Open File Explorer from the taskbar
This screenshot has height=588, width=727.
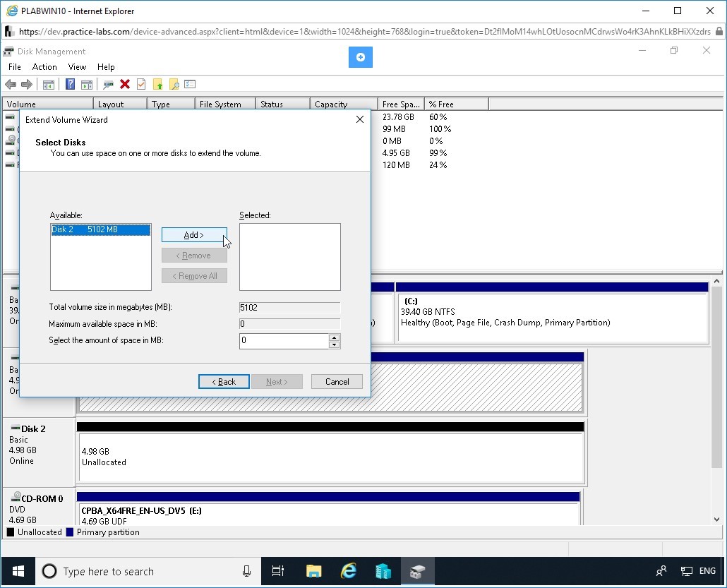coord(314,571)
